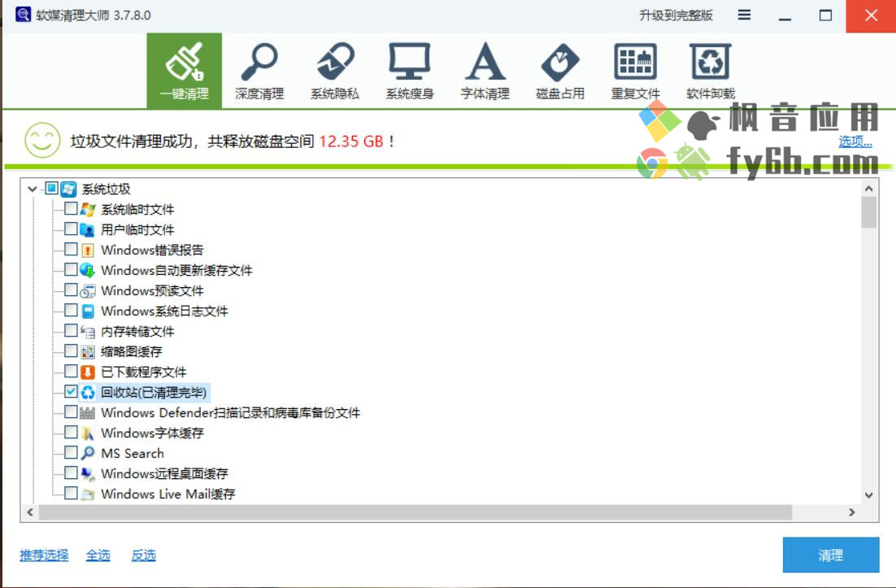Uncheck the 回收站 checkbox
This screenshot has height=588, width=896.
click(71, 391)
